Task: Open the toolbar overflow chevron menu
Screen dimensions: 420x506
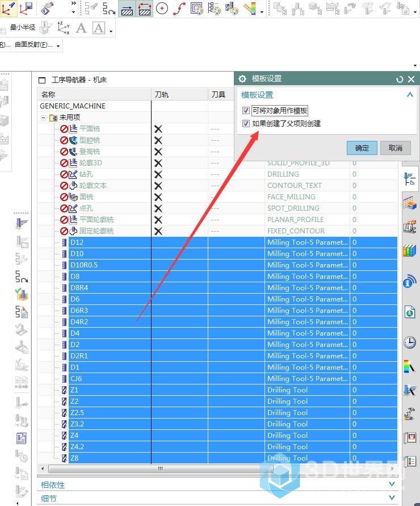Action: [x=74, y=3]
